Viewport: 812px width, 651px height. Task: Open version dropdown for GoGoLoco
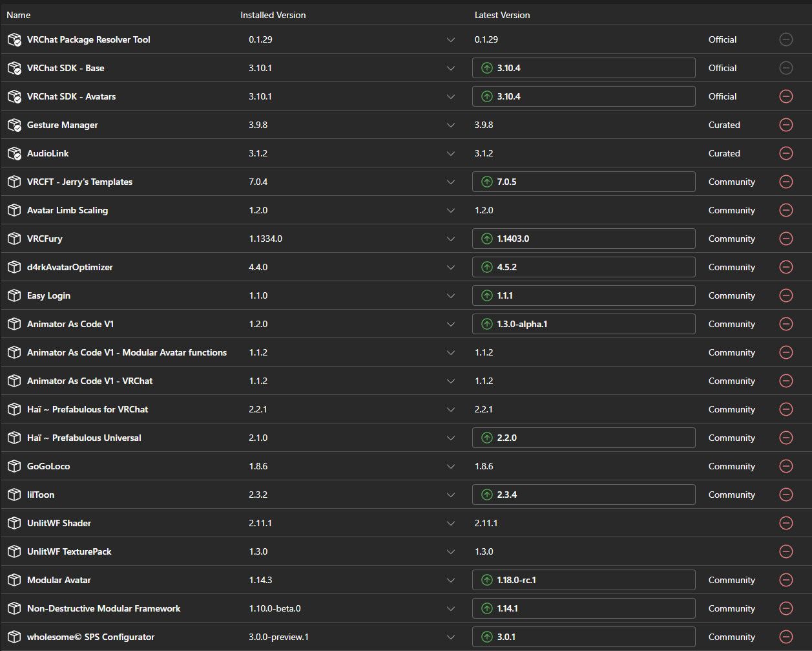click(451, 467)
